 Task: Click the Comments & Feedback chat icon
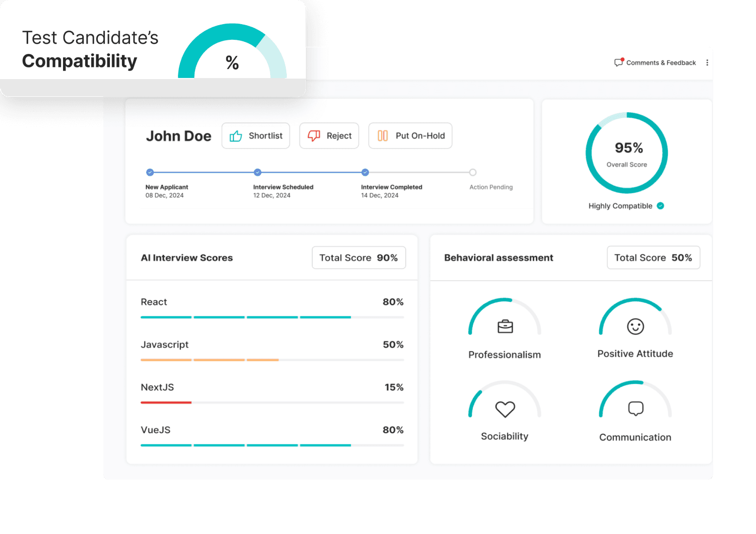click(619, 62)
